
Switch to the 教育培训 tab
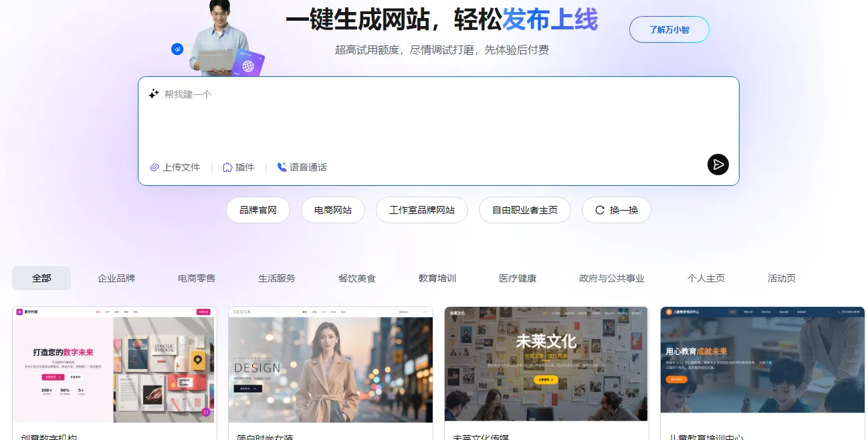437,278
